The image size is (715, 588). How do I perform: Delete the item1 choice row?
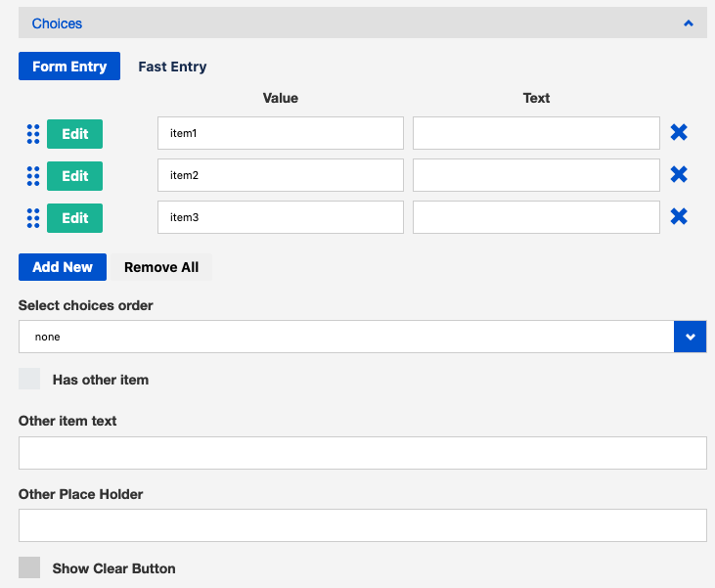pyautogui.click(x=679, y=133)
